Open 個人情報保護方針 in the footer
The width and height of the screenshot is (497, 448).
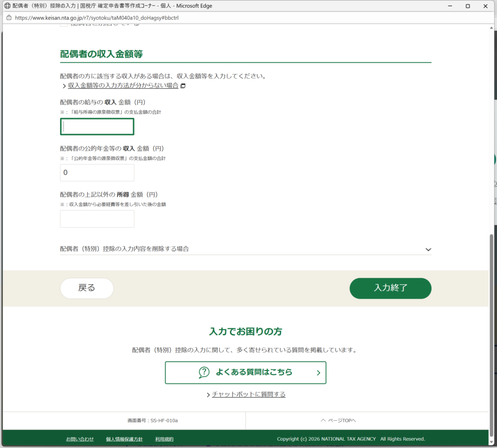(124, 439)
